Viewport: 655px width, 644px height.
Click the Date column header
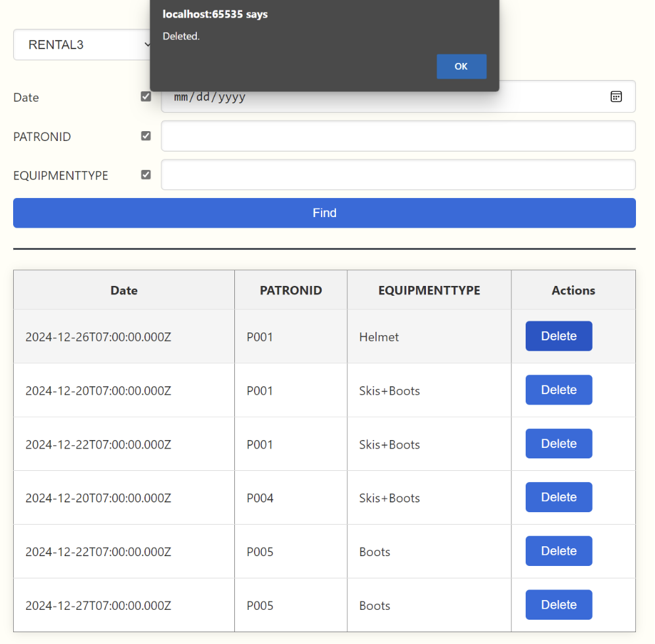pyautogui.click(x=124, y=290)
